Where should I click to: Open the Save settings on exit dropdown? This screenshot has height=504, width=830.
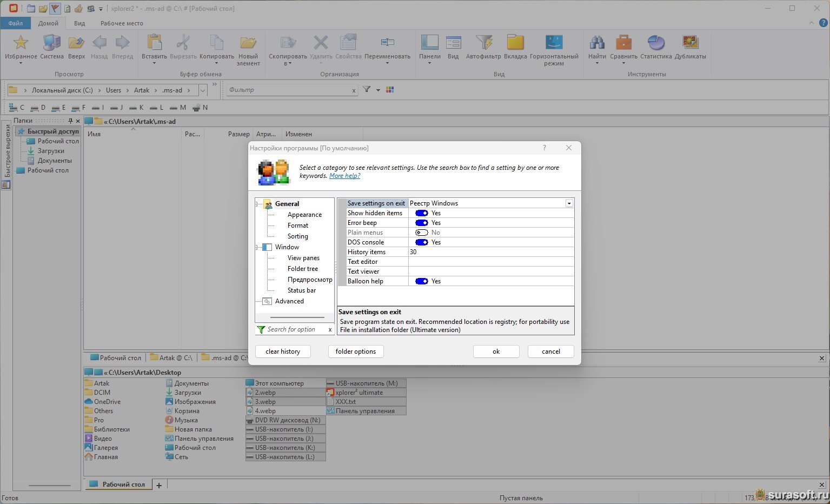click(569, 203)
